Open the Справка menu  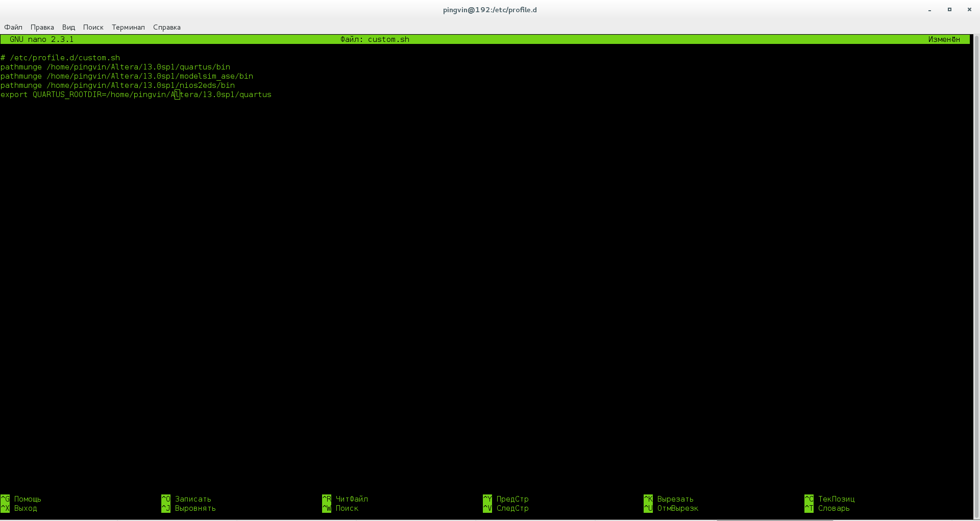pyautogui.click(x=167, y=27)
